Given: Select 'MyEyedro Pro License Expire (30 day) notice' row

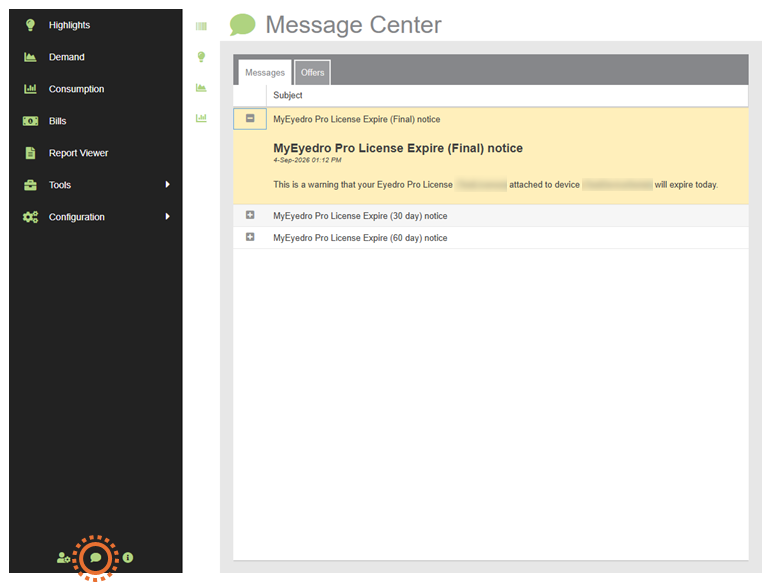Looking at the screenshot, I should [491, 216].
